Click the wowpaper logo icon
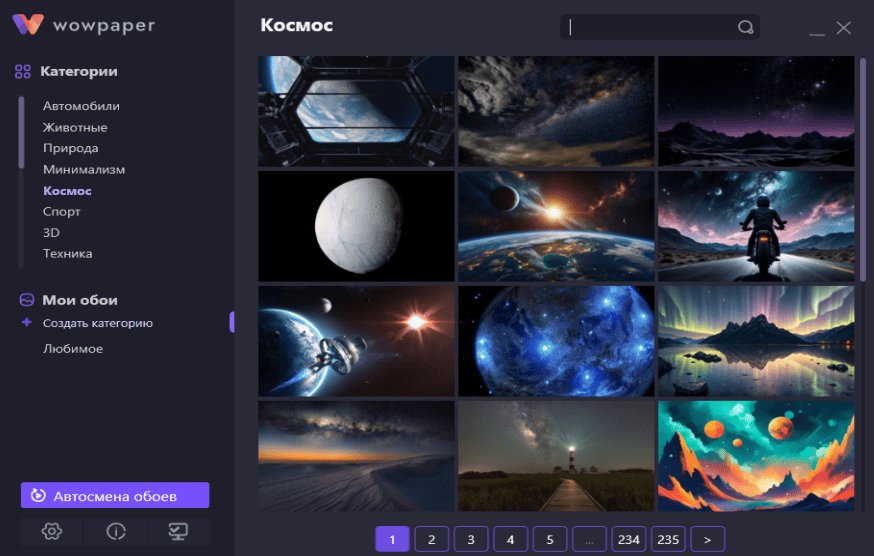Image resolution: width=874 pixels, height=556 pixels. (x=28, y=25)
